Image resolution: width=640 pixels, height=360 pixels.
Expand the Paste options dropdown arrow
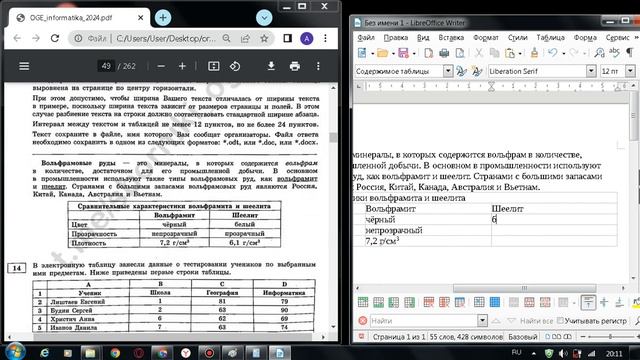coord(520,53)
